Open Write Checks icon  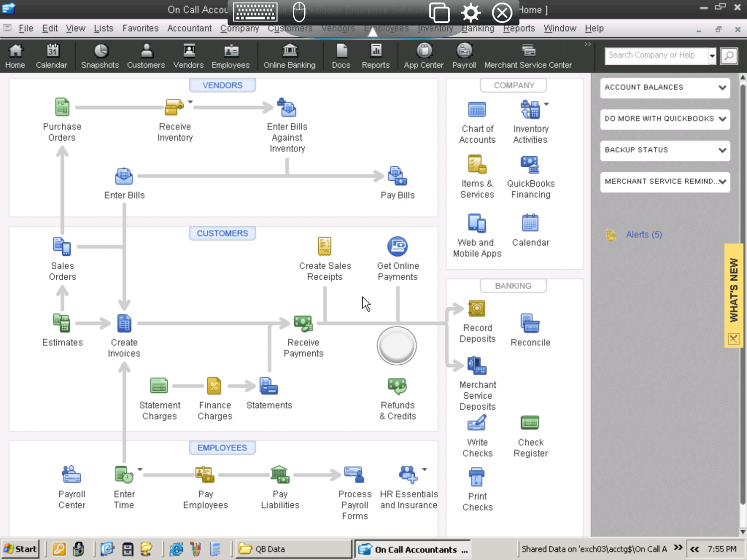click(x=477, y=423)
